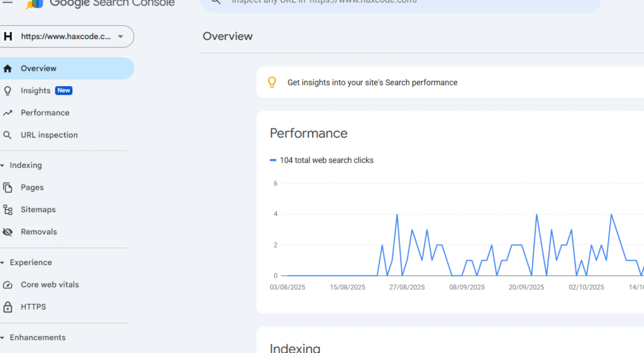Click the Overview home icon in sidebar
Screen dimensions: 644x353
pos(8,68)
